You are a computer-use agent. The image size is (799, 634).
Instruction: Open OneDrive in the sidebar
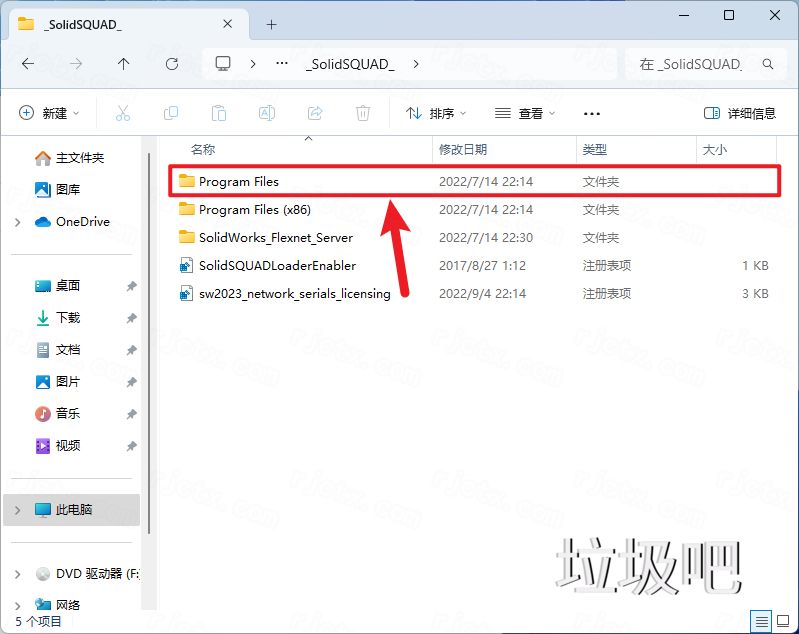[x=72, y=222]
